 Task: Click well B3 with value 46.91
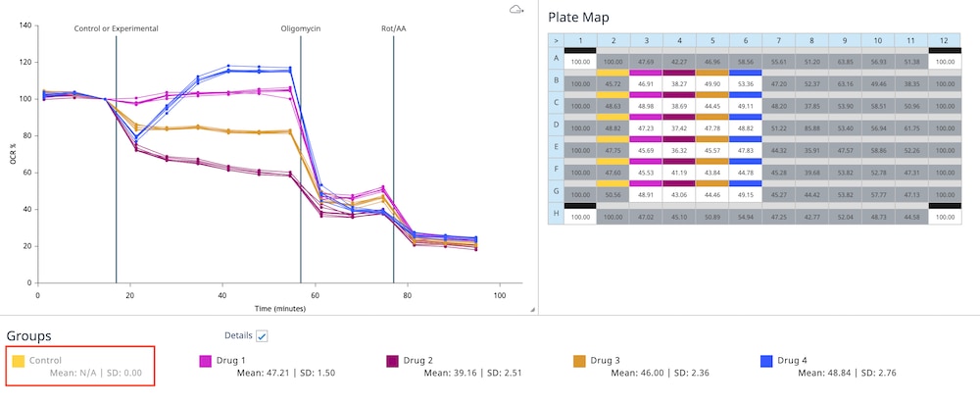(645, 84)
